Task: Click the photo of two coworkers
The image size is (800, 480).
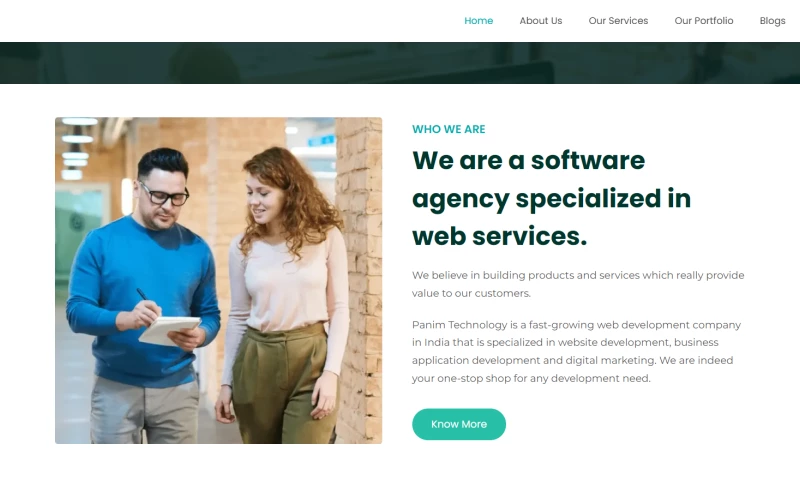Action: coord(218,280)
